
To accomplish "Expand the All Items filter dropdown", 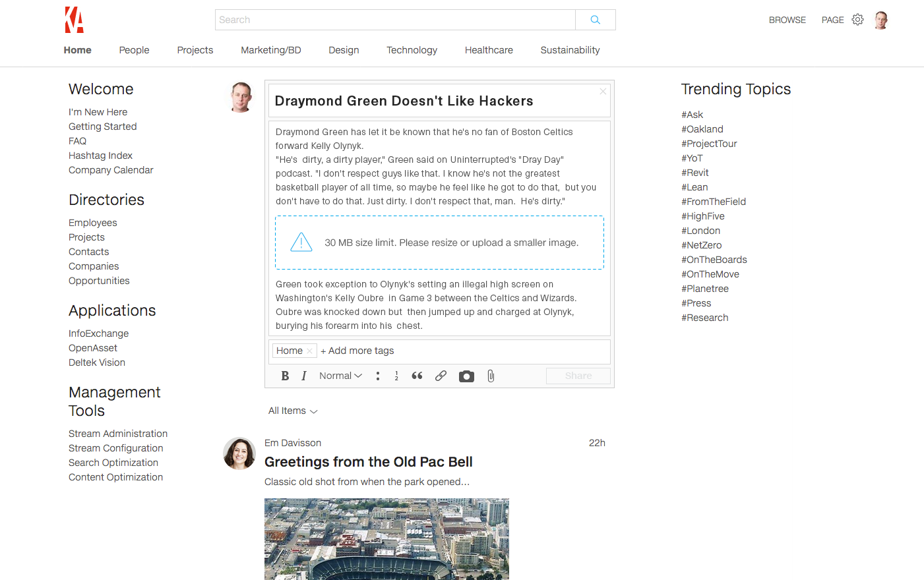I will pyautogui.click(x=293, y=411).
